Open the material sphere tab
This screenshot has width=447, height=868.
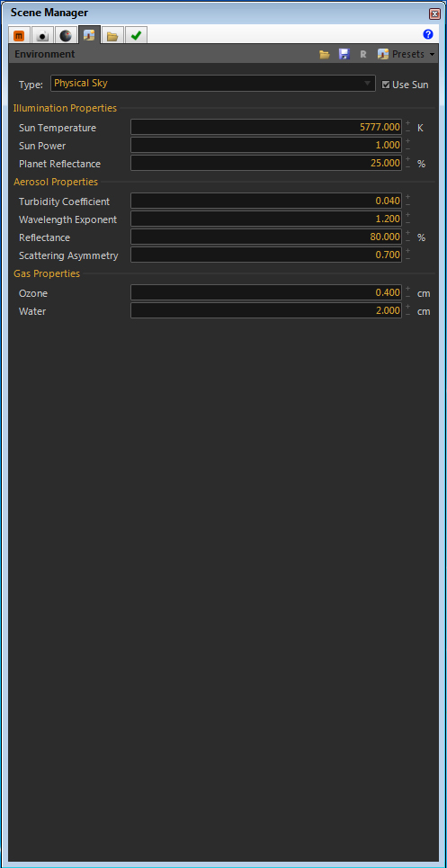tap(66, 35)
